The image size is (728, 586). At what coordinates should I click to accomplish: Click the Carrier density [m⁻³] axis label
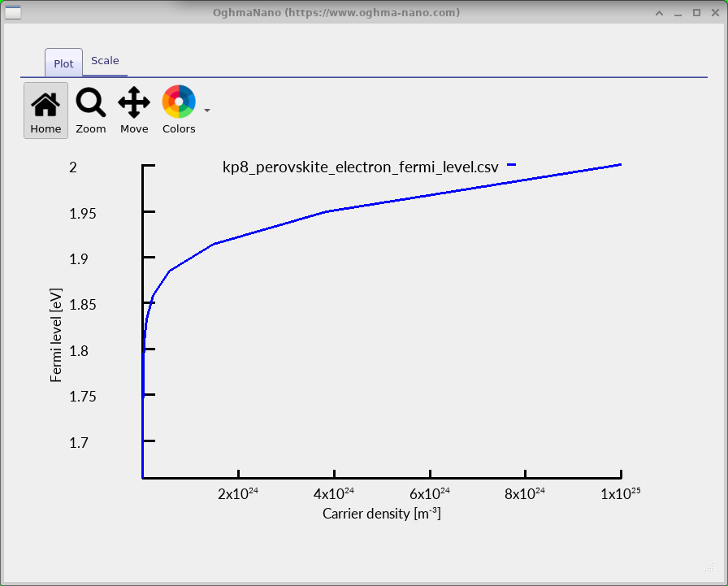pyautogui.click(x=382, y=514)
